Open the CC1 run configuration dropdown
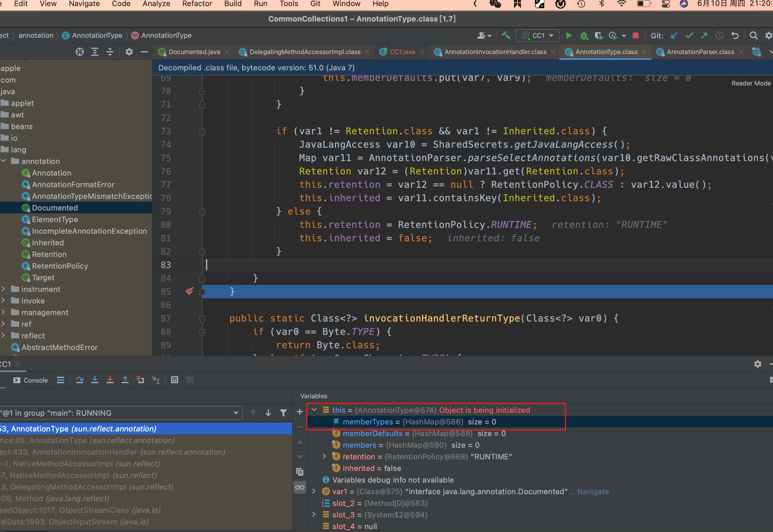This screenshot has width=773, height=532. tap(538, 36)
